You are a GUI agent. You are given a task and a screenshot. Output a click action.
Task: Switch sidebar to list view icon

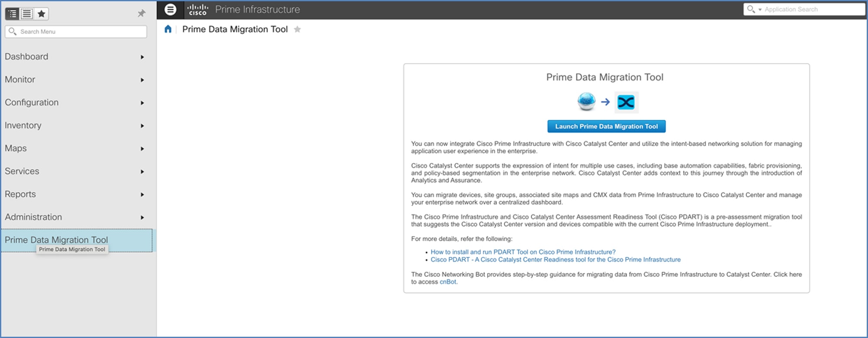click(x=27, y=14)
